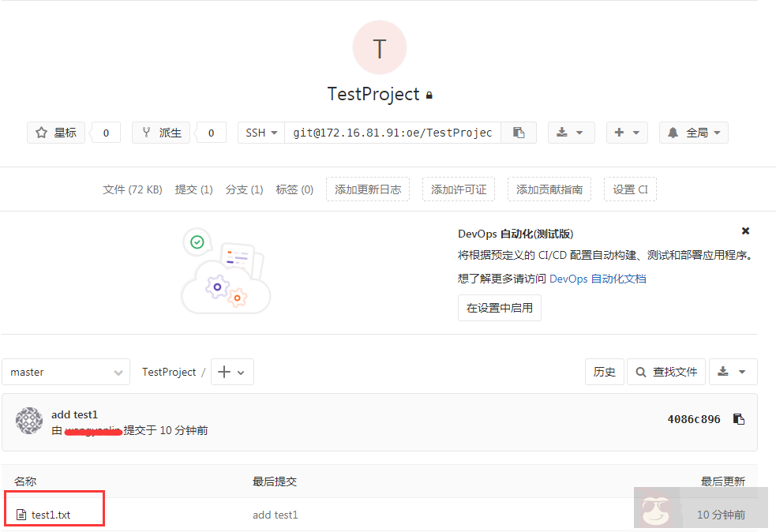
Task: Copy the commit hash 4086c896
Action: click(739, 419)
